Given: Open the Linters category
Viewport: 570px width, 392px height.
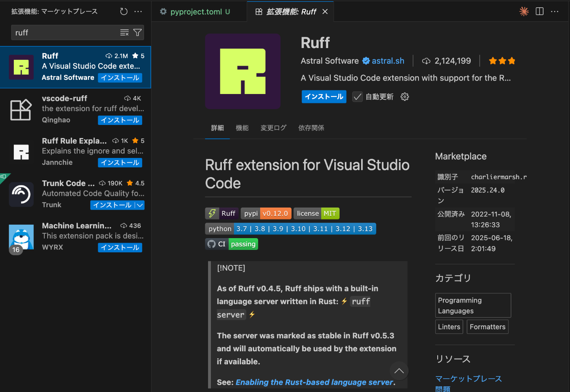Looking at the screenshot, I should pos(449,327).
